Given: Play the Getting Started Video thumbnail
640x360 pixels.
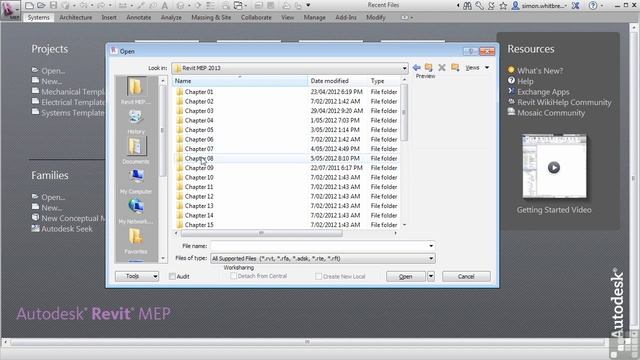Looking at the screenshot, I should point(554,167).
